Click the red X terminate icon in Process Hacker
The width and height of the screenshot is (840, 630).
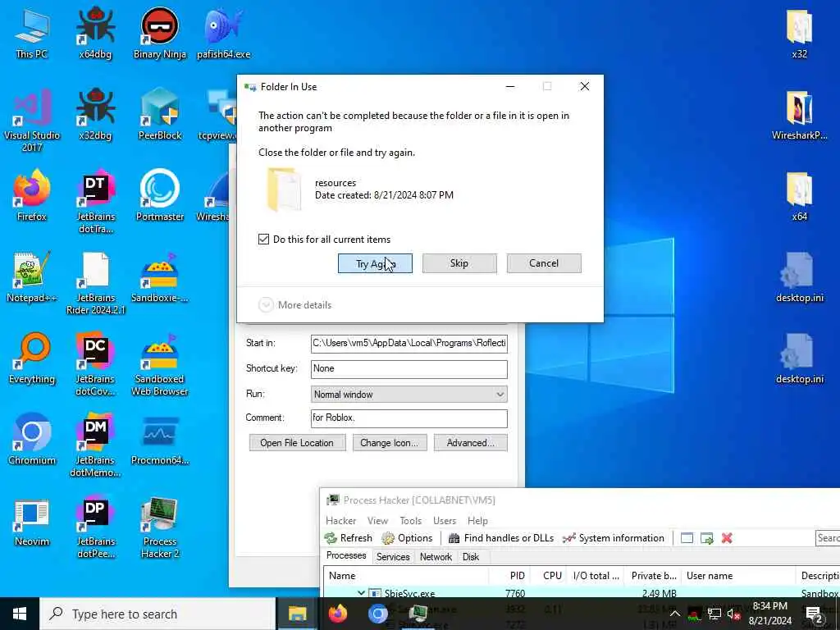pyautogui.click(x=727, y=538)
